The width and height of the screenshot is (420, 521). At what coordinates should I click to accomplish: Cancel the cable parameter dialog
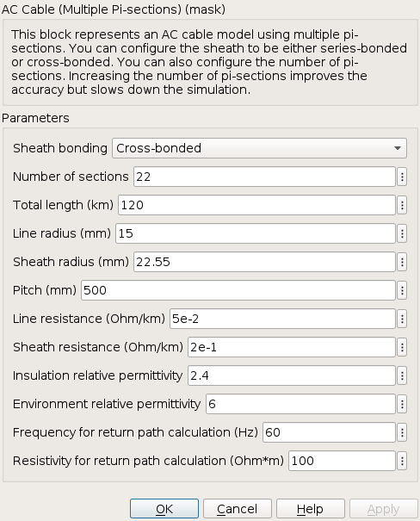238,509
